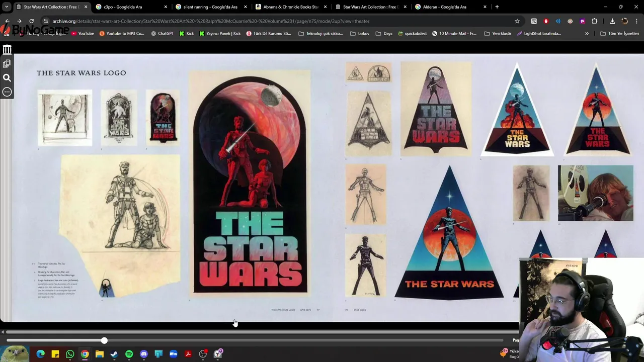
Task: View site information icon in address bar
Action: pyautogui.click(x=45, y=21)
